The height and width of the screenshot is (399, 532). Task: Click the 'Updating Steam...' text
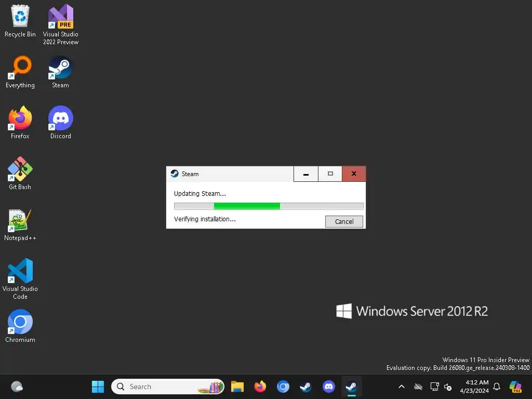coord(200,194)
